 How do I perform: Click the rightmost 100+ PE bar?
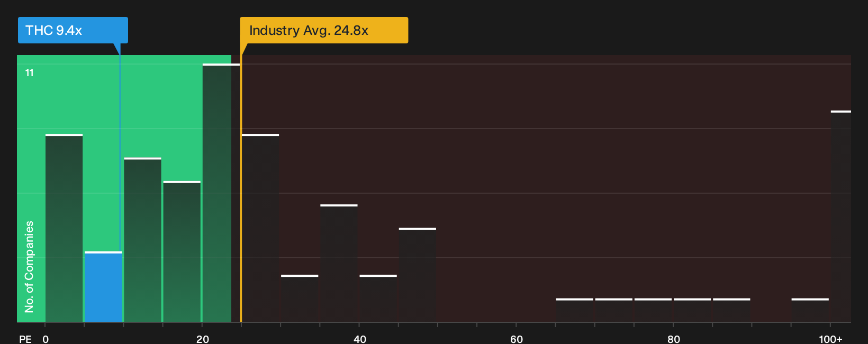pos(841,216)
